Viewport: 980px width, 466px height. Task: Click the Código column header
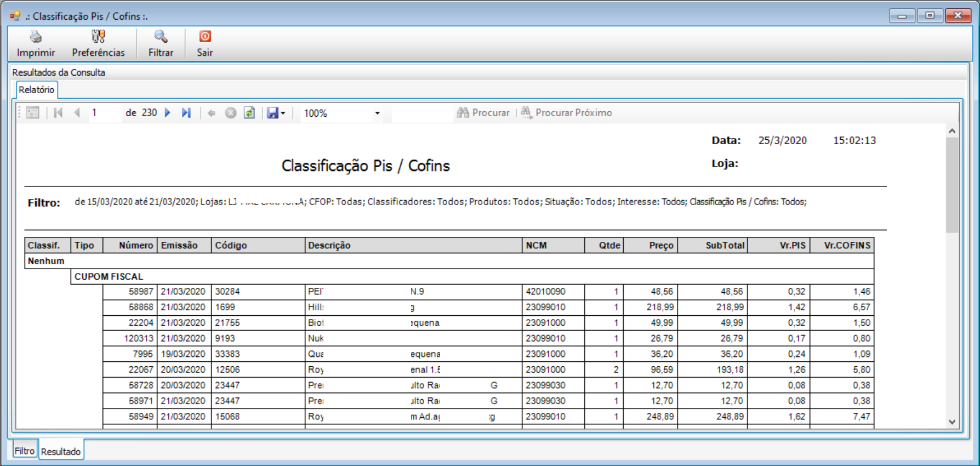click(258, 245)
